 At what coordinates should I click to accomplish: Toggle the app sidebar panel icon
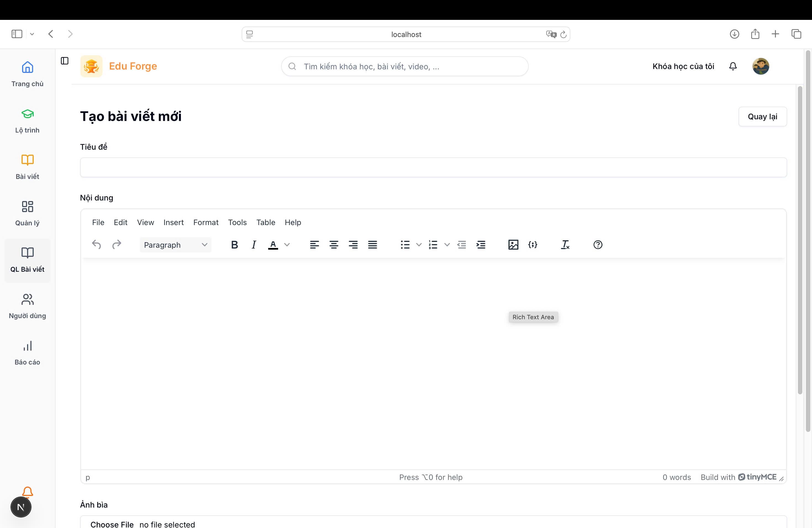pos(64,61)
